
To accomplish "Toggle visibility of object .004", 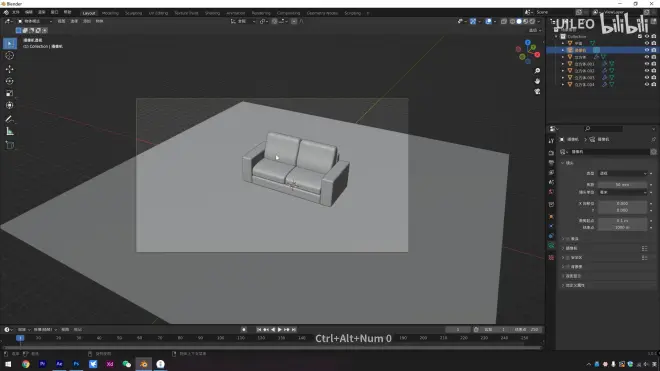I will [x=647, y=85].
